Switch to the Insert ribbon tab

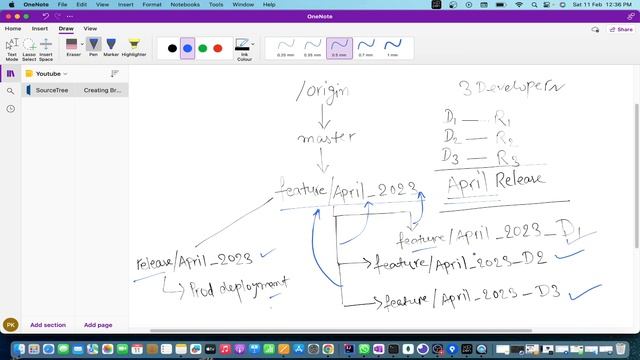pyautogui.click(x=40, y=29)
